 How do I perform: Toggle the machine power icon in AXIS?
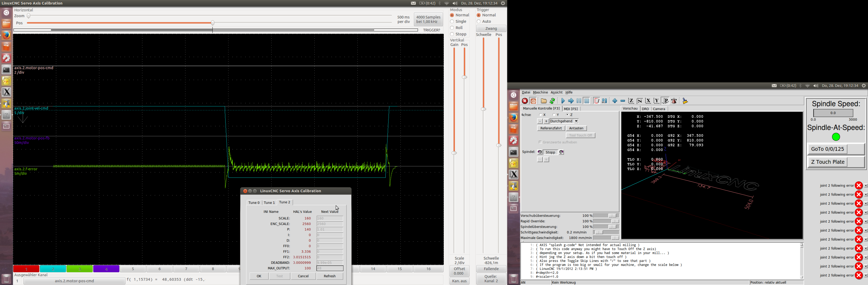(x=533, y=101)
